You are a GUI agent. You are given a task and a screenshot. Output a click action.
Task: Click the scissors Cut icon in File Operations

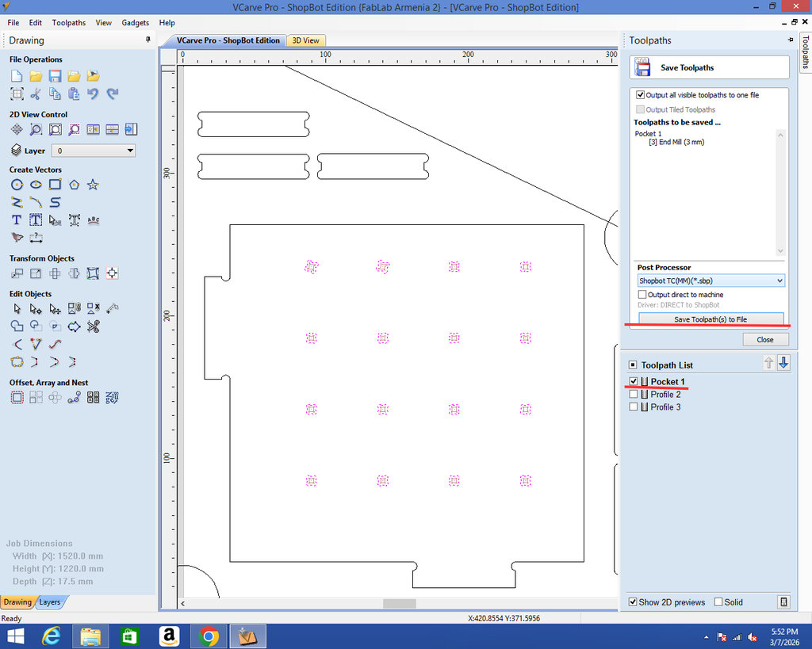point(36,94)
